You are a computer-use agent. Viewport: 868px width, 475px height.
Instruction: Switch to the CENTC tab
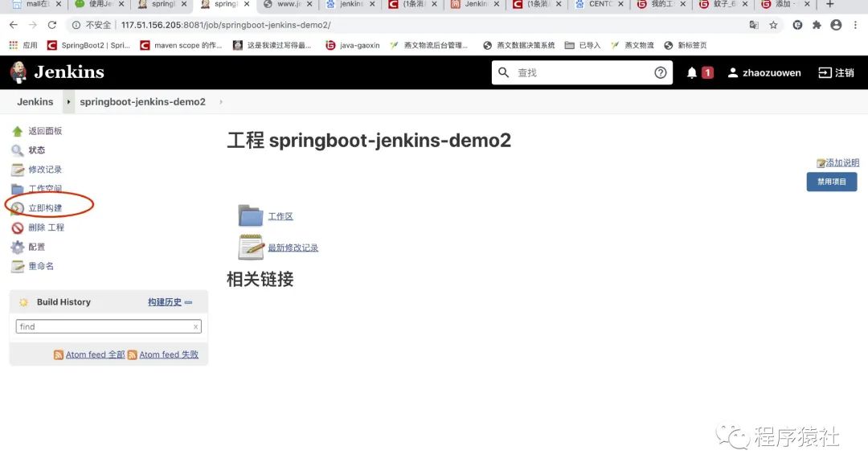[600, 5]
